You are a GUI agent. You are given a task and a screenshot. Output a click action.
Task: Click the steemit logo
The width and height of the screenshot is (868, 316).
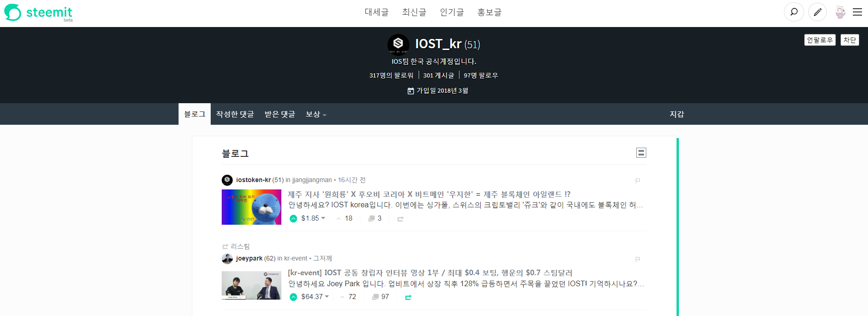pyautogui.click(x=39, y=12)
